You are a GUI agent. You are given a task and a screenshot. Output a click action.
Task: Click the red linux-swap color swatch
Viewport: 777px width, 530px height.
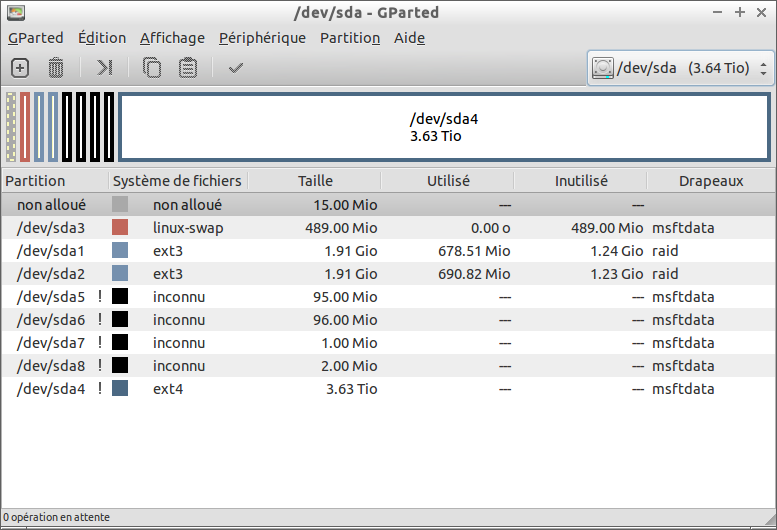(120, 227)
